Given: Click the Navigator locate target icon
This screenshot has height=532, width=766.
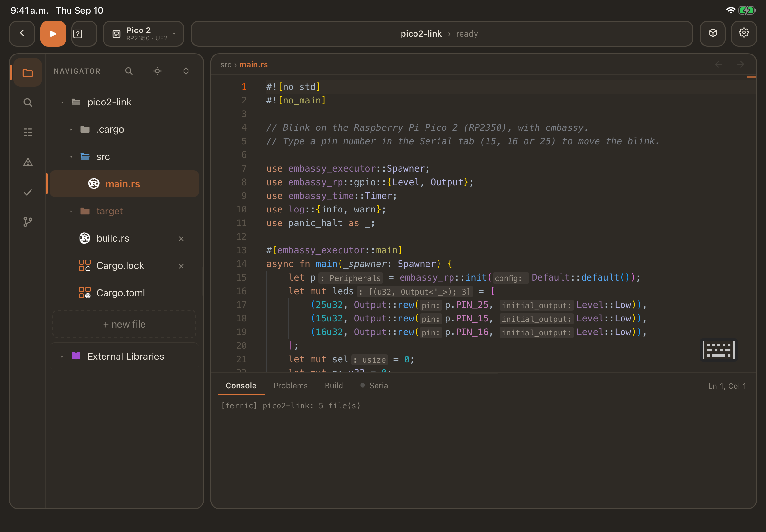Looking at the screenshot, I should 157,71.
